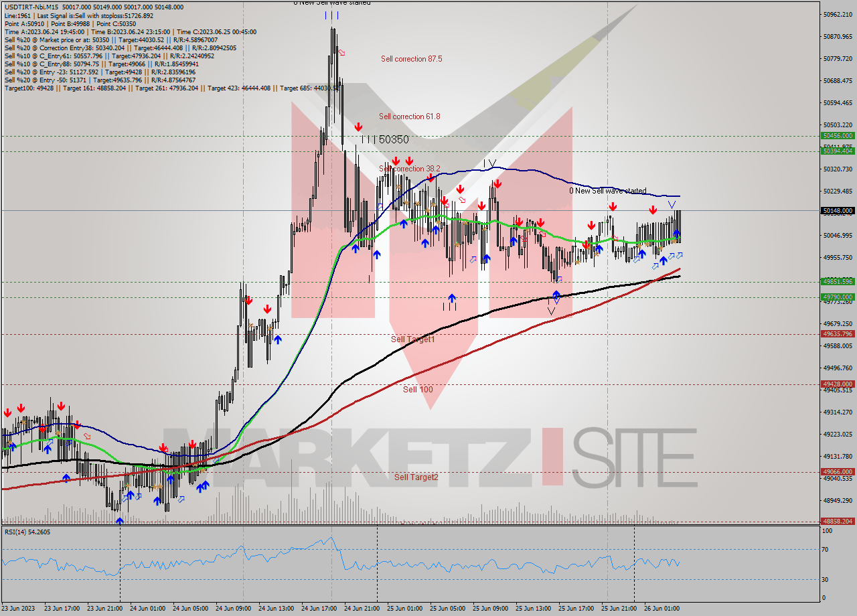Click the '23 Jun 17:00' time label
This screenshot has width=857, height=616.
click(64, 609)
